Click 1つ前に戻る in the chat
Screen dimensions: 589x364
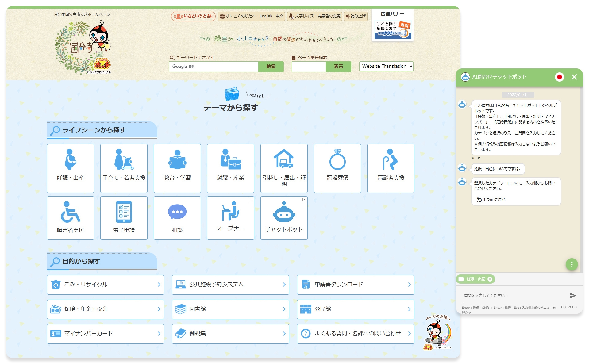point(491,199)
